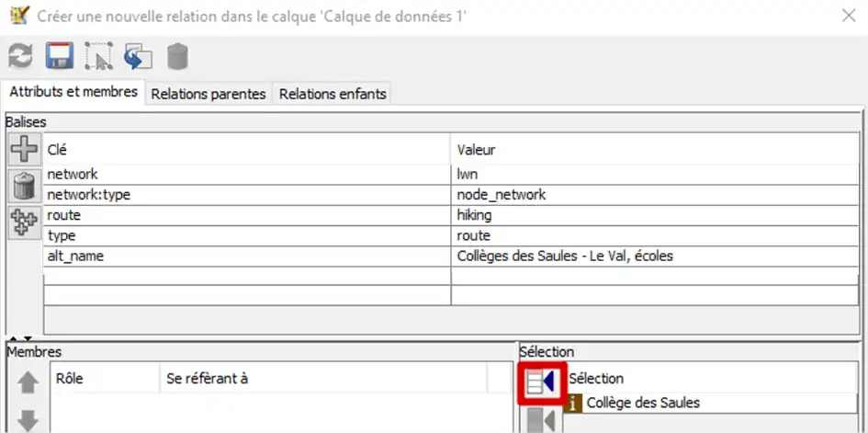Open the Relations enfants tab
Screen dimensions: 868x433
333,94
